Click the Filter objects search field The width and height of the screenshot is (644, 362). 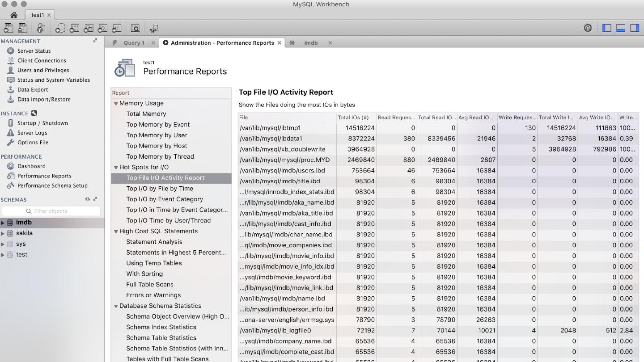51,211
